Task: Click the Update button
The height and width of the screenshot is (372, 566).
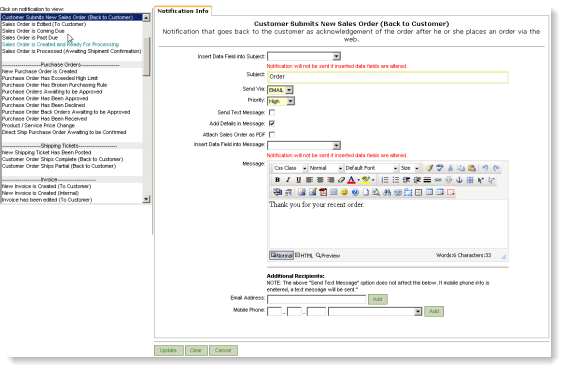Action: coord(169,350)
